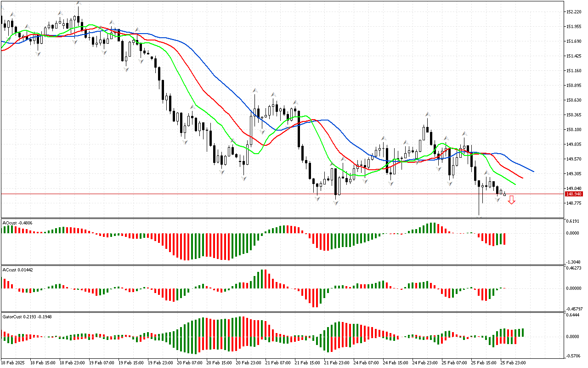
Task: Click the 21 Feb 15:00 time label
Action: point(307,363)
